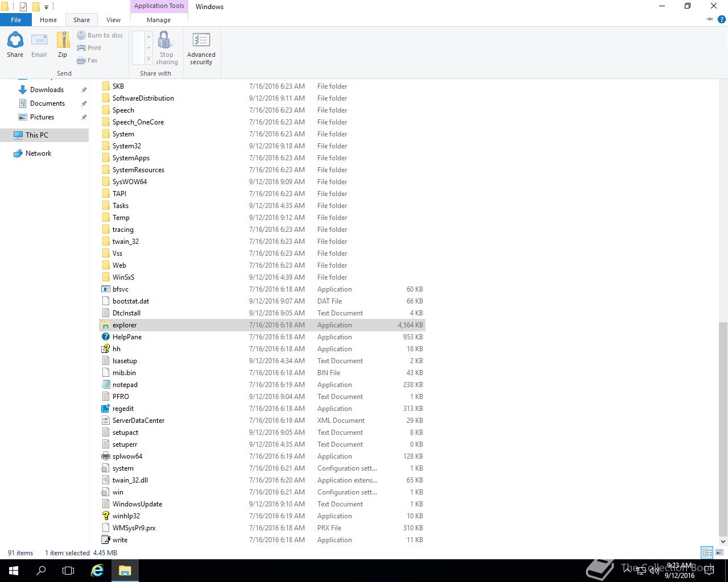This screenshot has height=582, width=728.
Task: Select the bfsvc application icon
Action: tap(105, 289)
